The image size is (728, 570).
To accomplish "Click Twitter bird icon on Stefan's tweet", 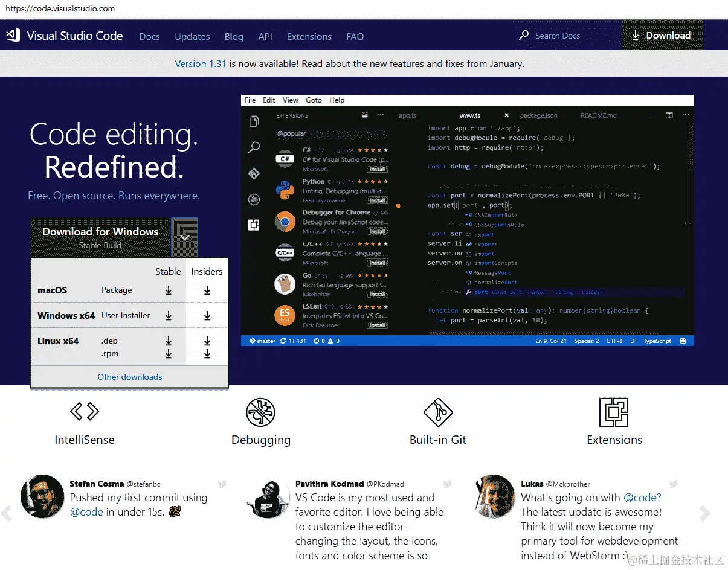I will pos(222,484).
